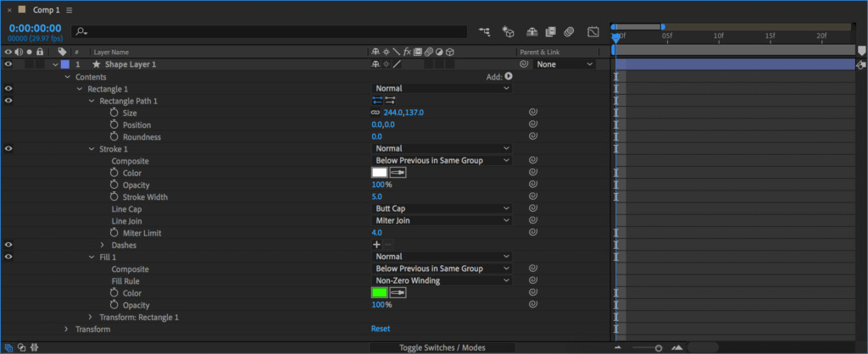
Task: Collapse the Contents group
Action: click(68, 77)
